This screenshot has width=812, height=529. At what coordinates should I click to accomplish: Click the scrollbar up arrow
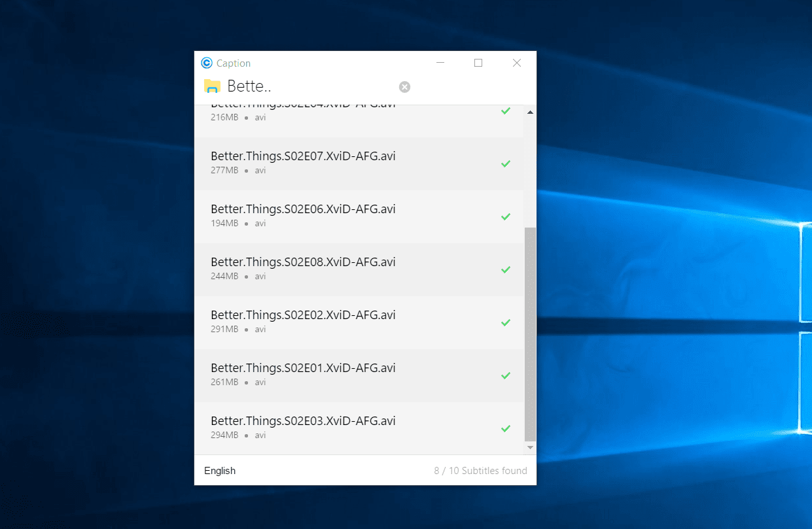[x=530, y=112]
